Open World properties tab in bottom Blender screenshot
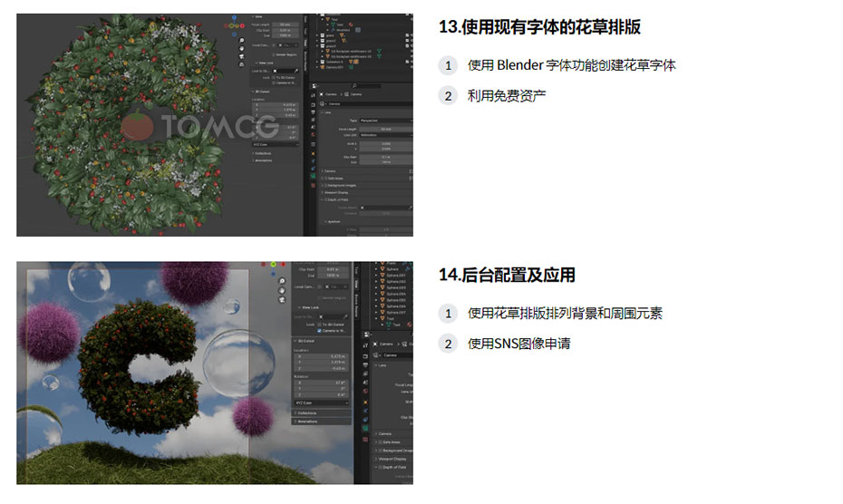 [365, 391]
